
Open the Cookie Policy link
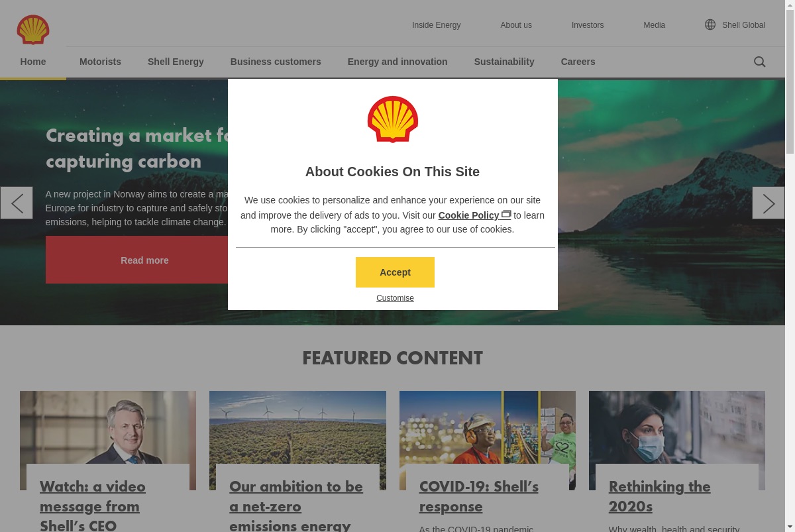pos(468,215)
